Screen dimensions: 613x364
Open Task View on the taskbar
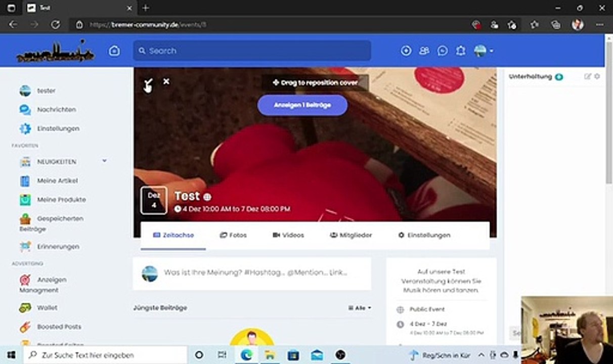[x=223, y=355]
